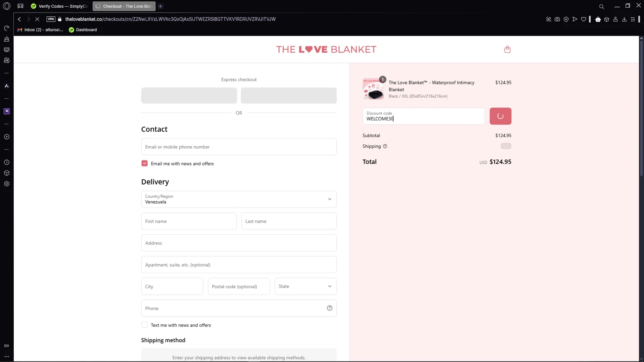This screenshot has height=362, width=644.
Task: Open the striped-monitor icon in the sidebar
Action: tap(7, 50)
